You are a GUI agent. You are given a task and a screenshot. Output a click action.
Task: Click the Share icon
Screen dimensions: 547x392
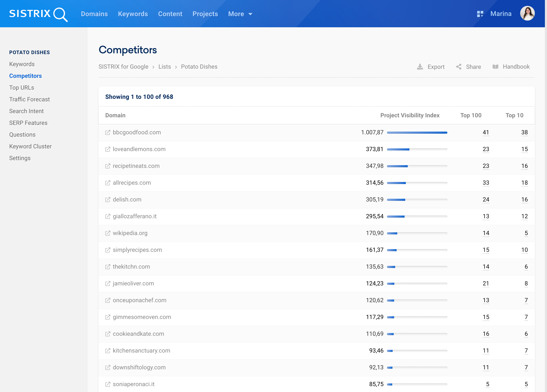tap(459, 67)
